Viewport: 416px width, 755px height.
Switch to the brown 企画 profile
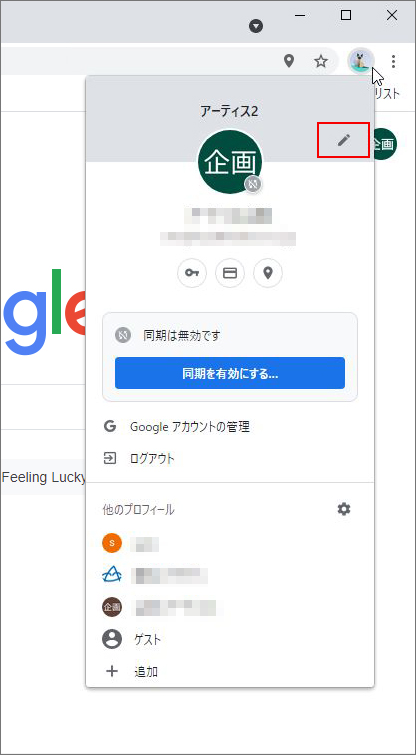point(230,608)
